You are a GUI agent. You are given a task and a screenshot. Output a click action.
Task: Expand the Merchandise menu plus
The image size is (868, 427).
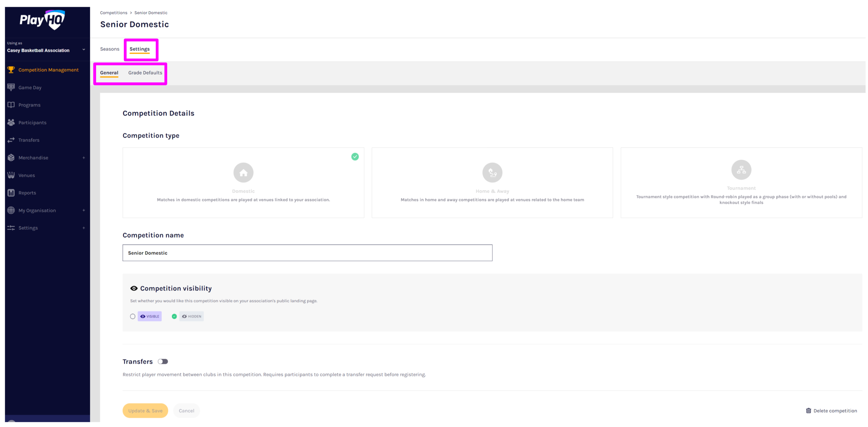point(83,158)
